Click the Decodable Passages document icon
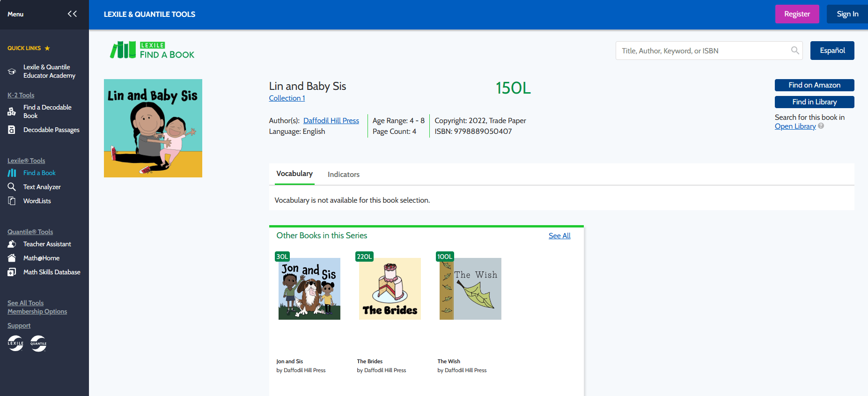The width and height of the screenshot is (868, 396). [12, 130]
